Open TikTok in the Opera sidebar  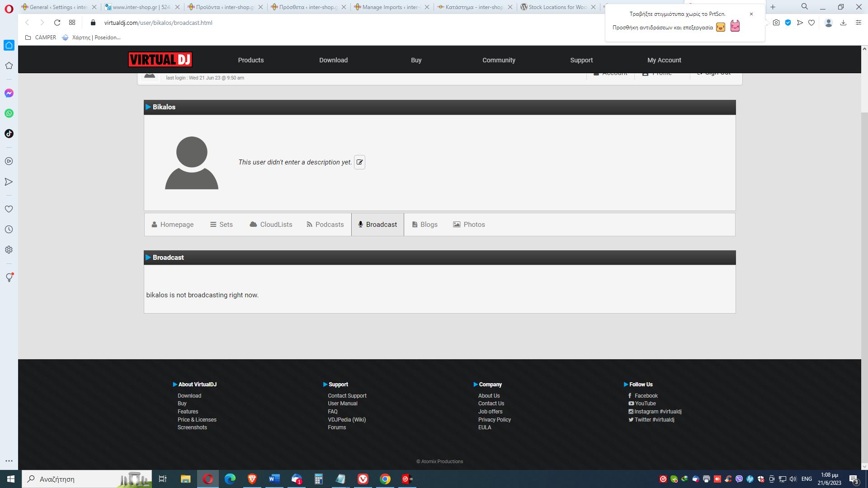(x=9, y=134)
